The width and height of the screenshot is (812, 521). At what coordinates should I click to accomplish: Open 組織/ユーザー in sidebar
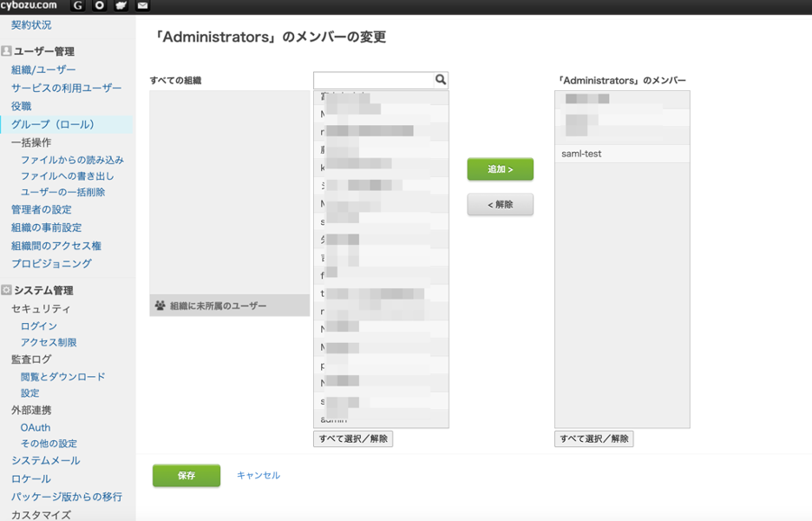43,69
